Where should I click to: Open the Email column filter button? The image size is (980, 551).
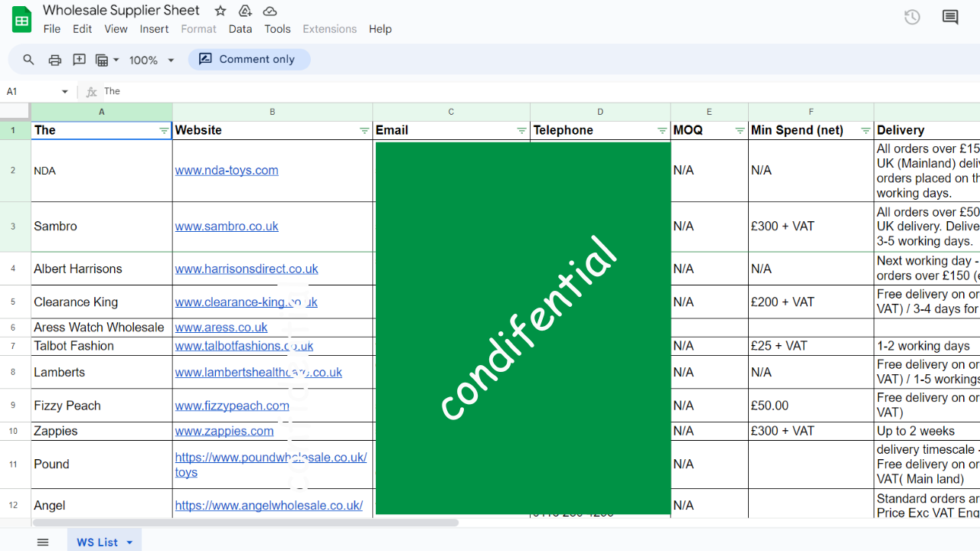pos(521,131)
